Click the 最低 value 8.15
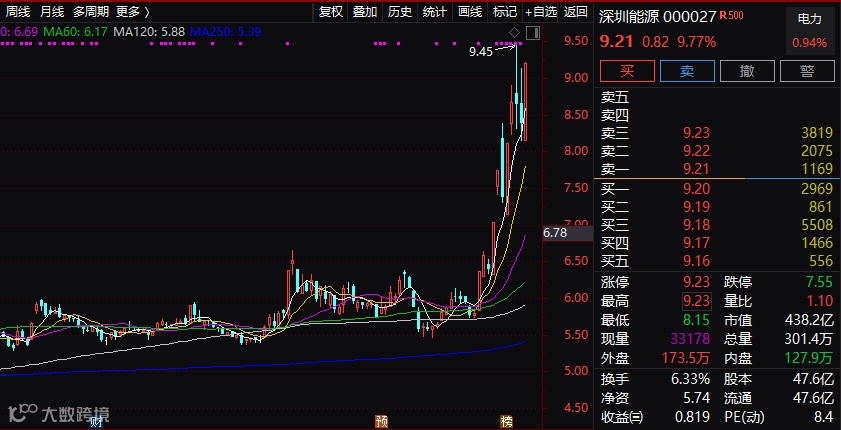This screenshot has height=430, width=841. click(697, 321)
